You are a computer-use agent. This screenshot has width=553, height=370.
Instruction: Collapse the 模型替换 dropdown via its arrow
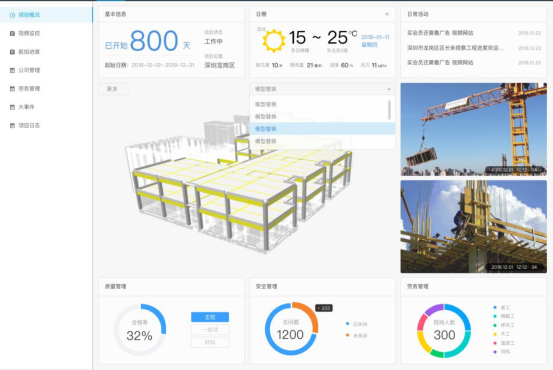pyautogui.click(x=389, y=89)
